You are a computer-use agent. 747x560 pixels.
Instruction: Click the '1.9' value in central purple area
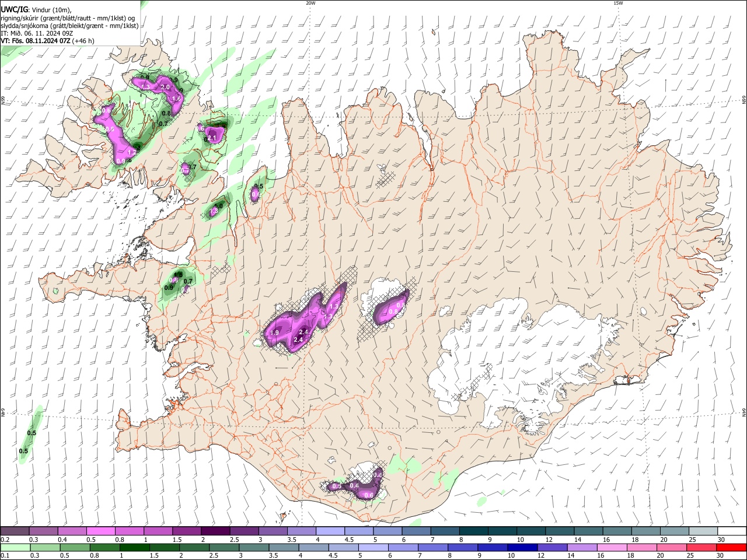click(275, 332)
